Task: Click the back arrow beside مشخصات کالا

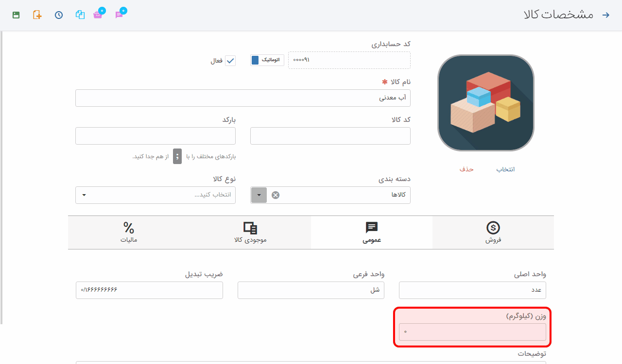Action: (606, 15)
